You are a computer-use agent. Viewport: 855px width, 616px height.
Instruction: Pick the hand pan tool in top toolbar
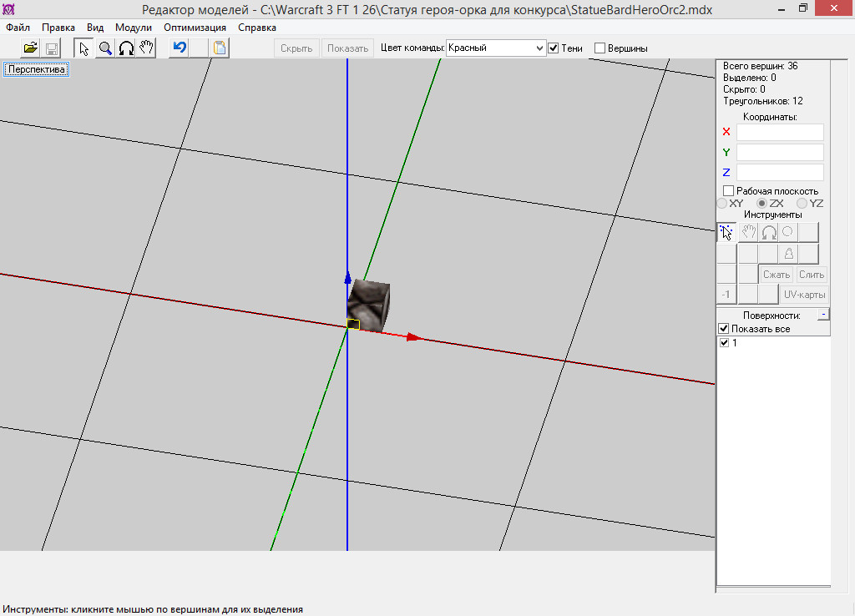click(146, 48)
